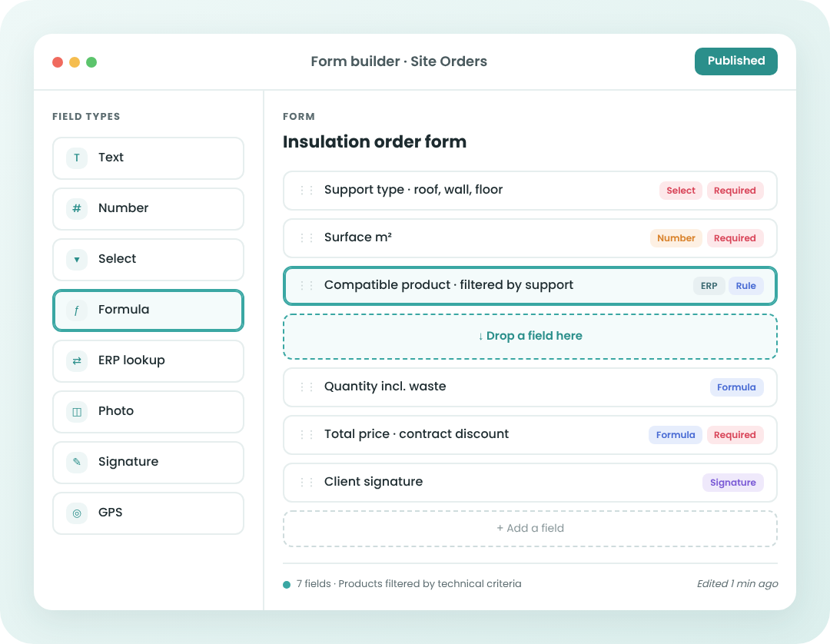
Task: Click the Published button
Action: (x=735, y=61)
